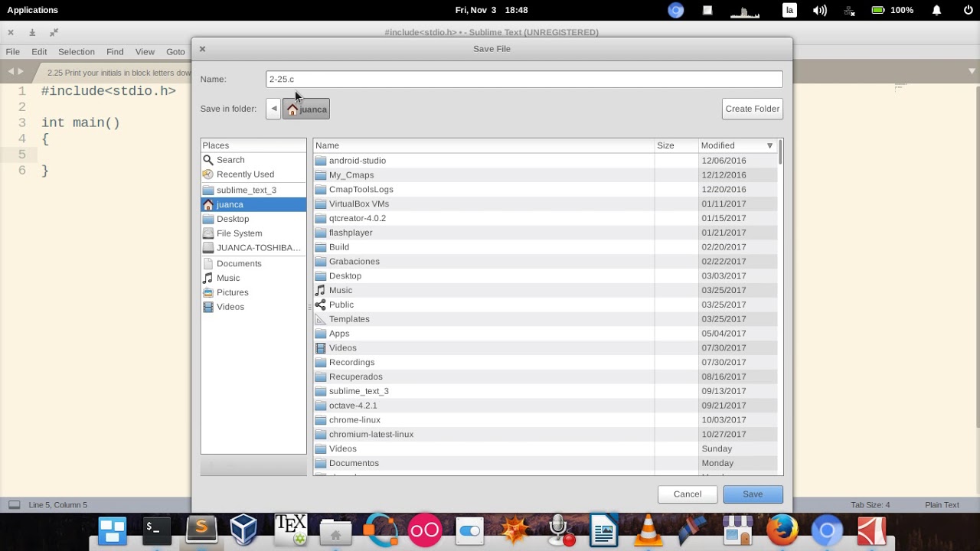This screenshot has width=980, height=551.
Task: Open the Goto menu in Sublime Text
Action: [175, 52]
